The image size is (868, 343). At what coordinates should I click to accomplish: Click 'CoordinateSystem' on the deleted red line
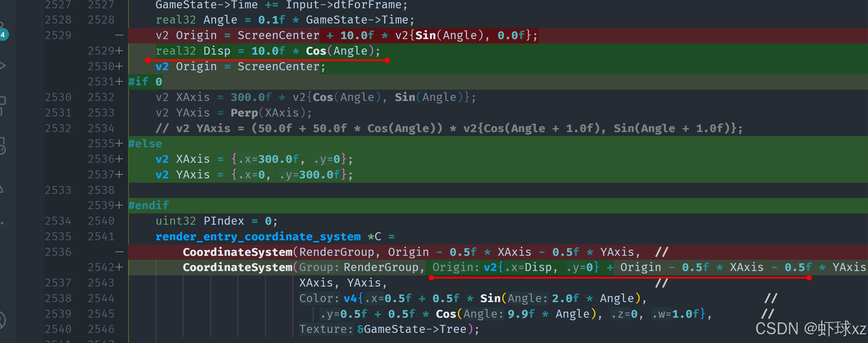tap(237, 252)
